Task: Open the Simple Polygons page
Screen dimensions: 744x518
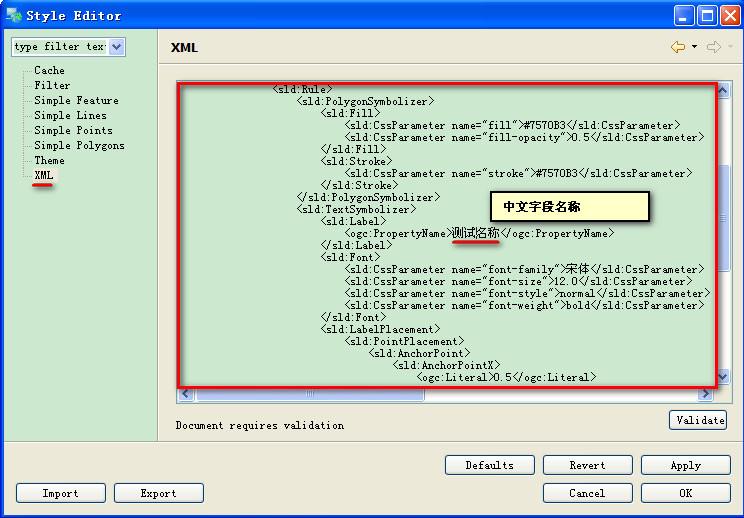Action: [x=79, y=146]
